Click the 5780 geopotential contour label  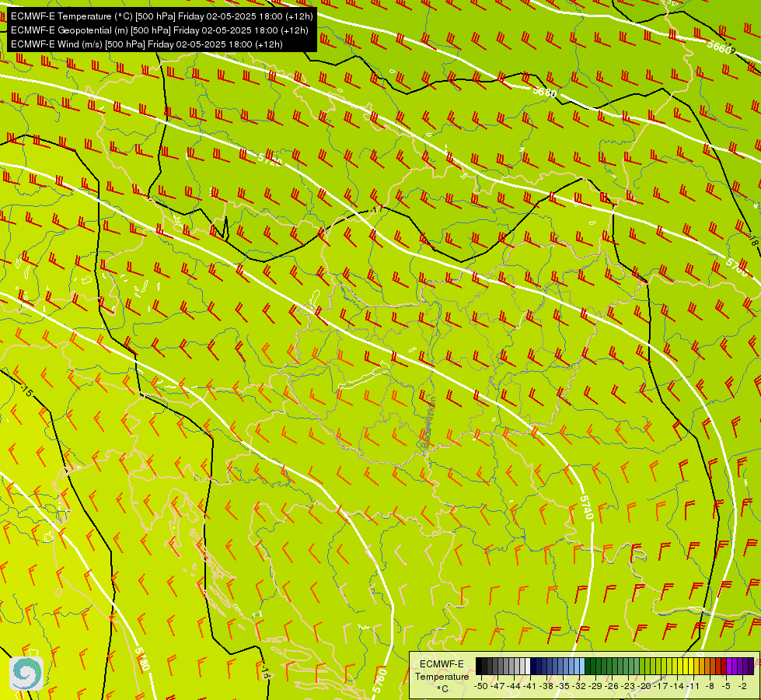tap(142, 660)
